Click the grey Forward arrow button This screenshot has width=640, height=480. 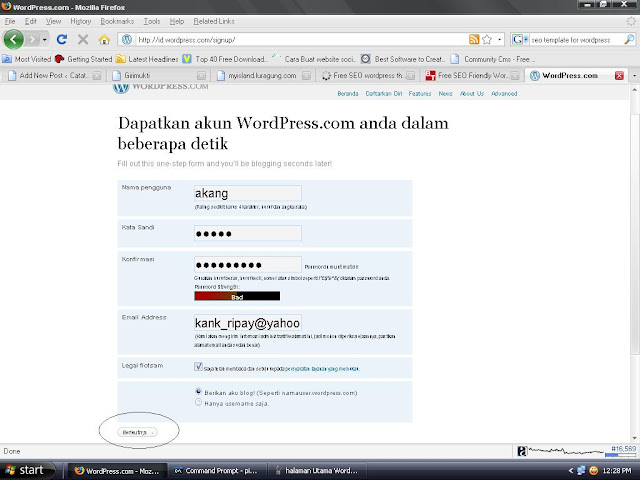point(32,40)
